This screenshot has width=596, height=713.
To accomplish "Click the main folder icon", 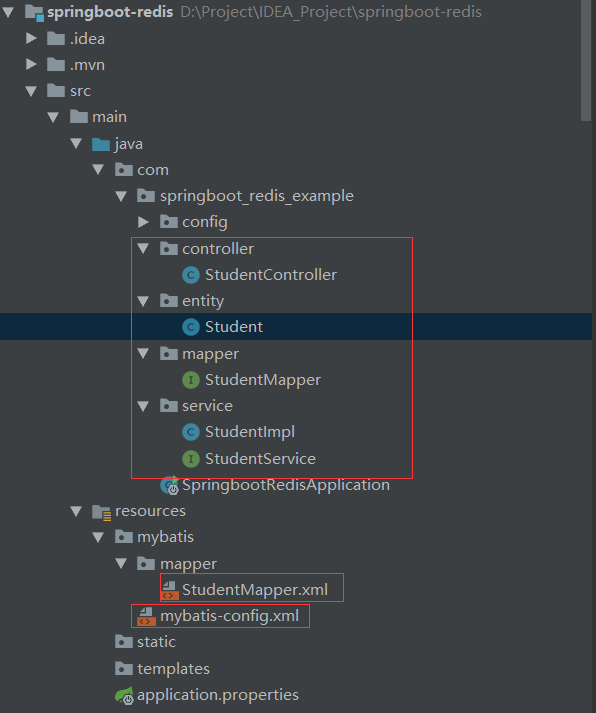I will [x=79, y=116].
